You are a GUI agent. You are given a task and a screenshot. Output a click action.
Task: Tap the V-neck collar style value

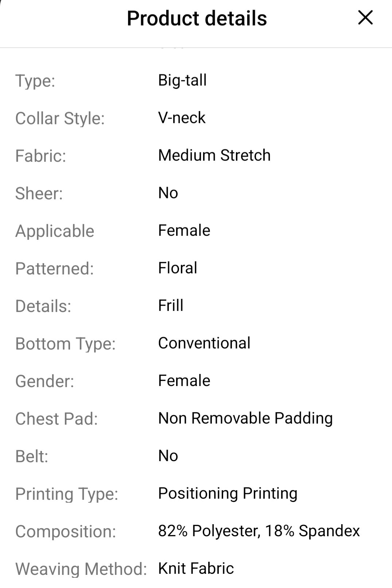[x=182, y=118]
